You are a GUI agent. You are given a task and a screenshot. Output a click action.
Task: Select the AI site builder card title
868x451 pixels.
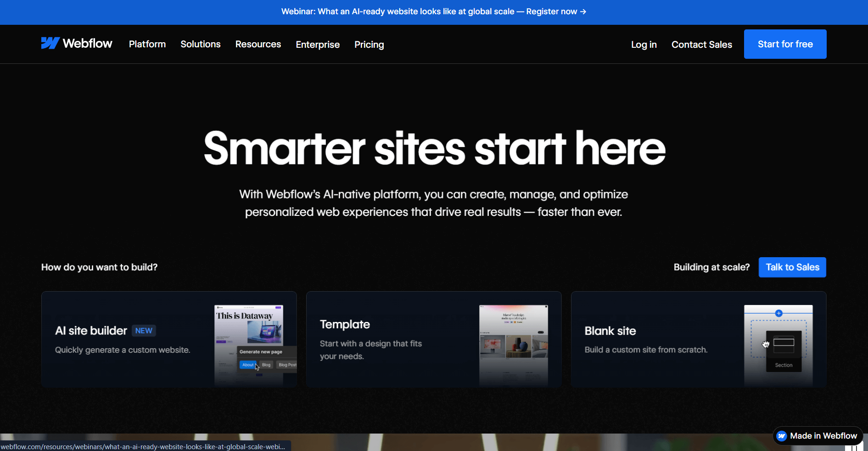click(x=91, y=331)
